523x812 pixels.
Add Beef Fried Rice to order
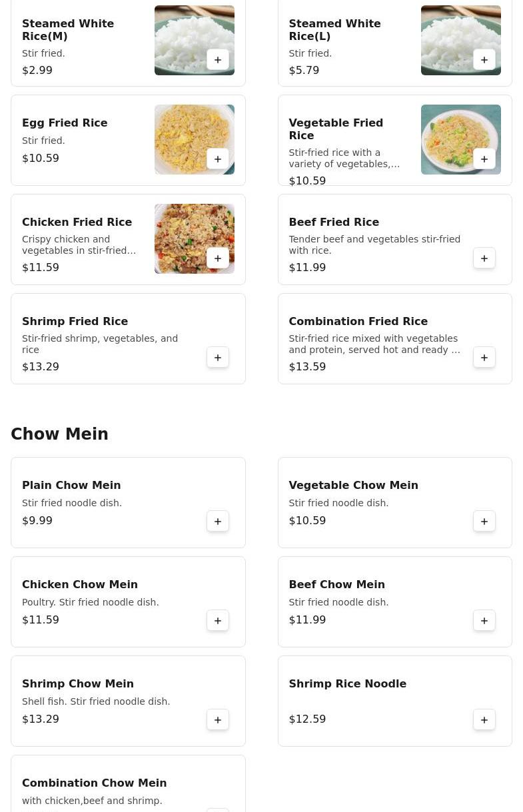click(x=484, y=258)
